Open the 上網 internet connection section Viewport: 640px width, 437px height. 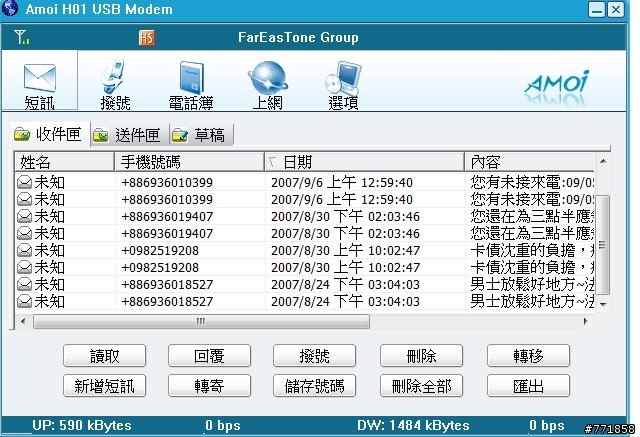click(x=267, y=86)
